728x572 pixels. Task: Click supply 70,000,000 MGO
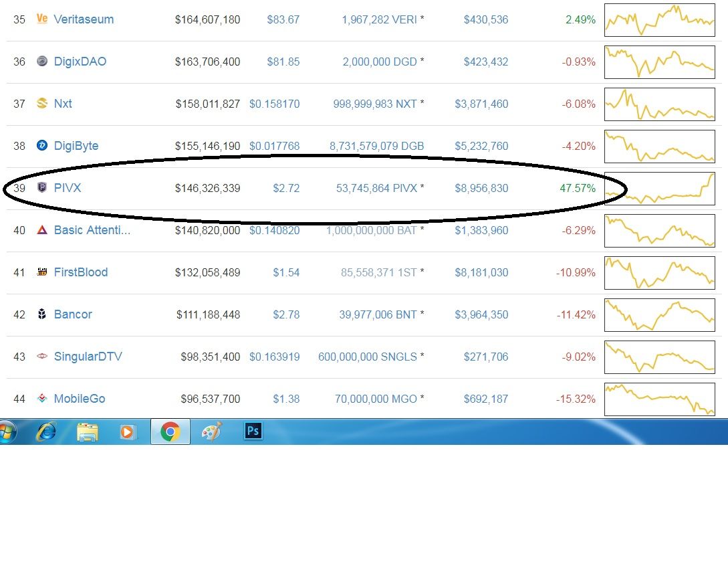click(376, 399)
